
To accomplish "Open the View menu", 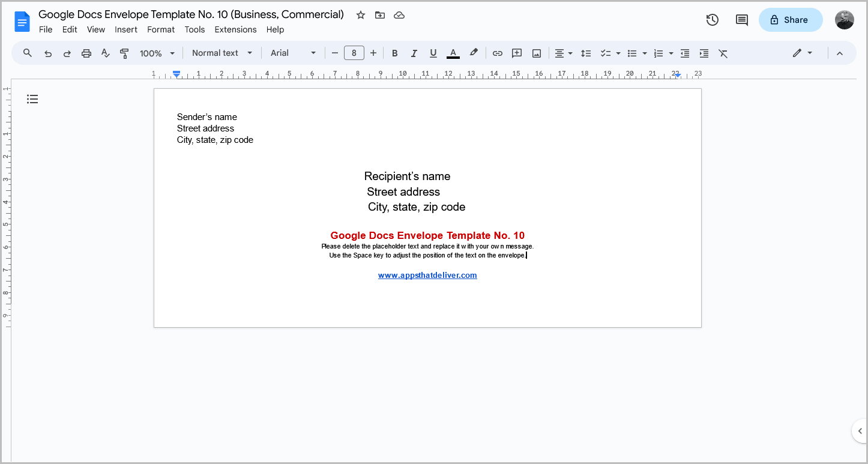I will pos(96,29).
